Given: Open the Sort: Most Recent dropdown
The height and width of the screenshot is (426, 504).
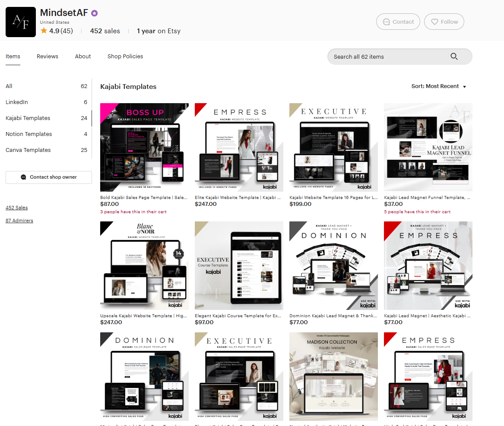Looking at the screenshot, I should point(439,86).
